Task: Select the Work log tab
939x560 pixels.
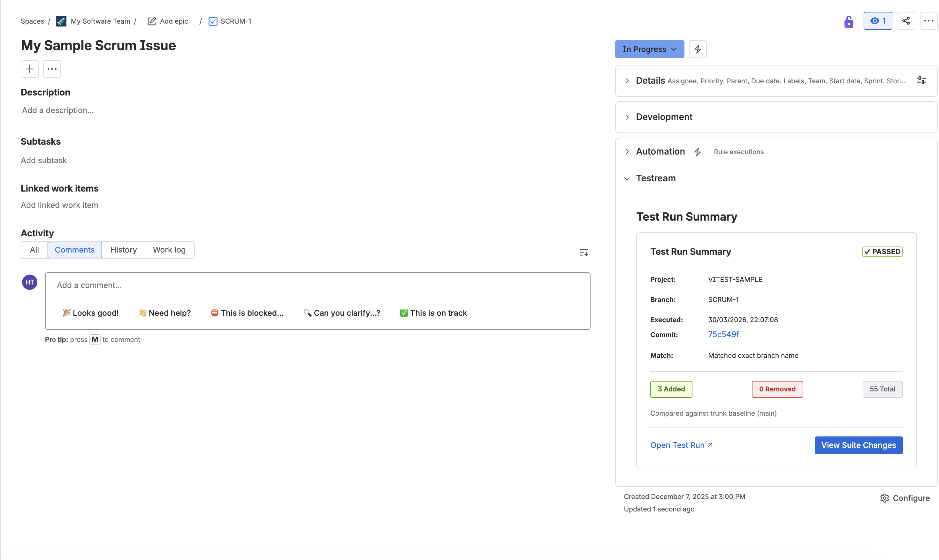Action: click(x=169, y=249)
